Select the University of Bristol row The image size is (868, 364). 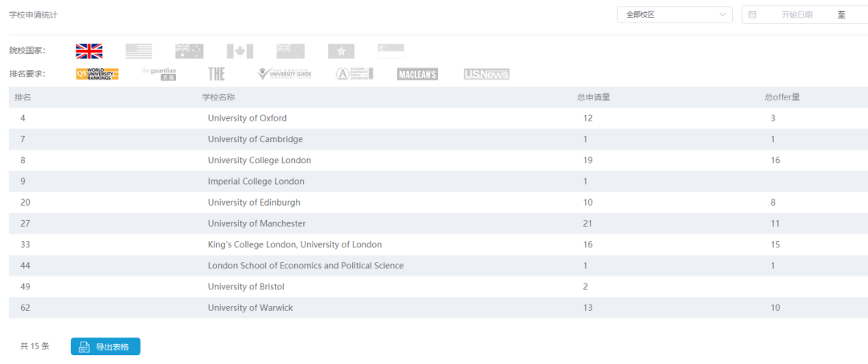[439, 287]
